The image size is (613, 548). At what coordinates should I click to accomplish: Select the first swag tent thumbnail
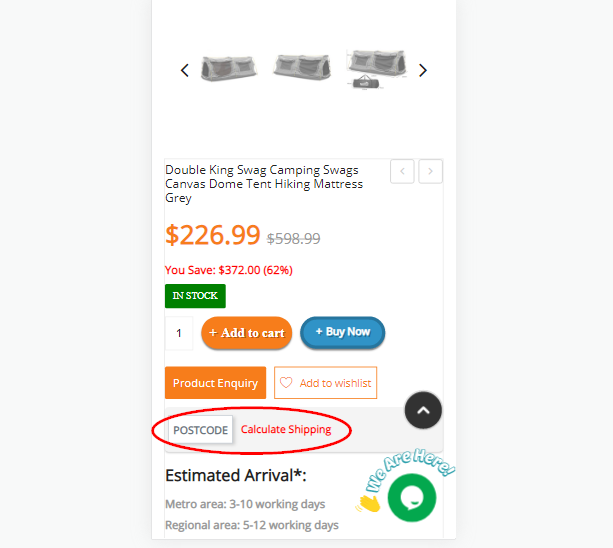click(x=229, y=68)
